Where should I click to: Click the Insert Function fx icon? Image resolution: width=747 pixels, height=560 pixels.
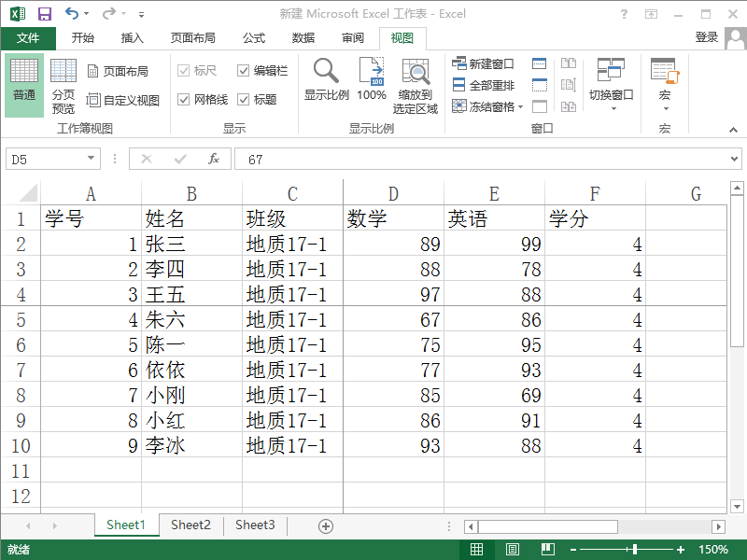(x=214, y=159)
